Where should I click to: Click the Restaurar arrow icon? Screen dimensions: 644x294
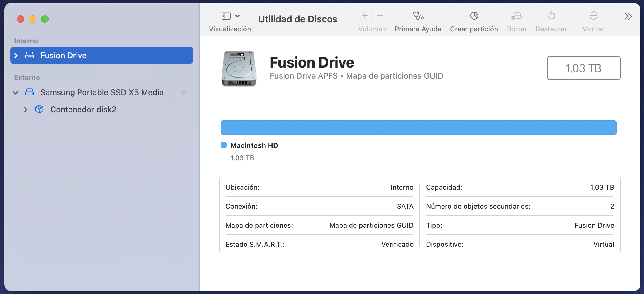[x=552, y=15]
